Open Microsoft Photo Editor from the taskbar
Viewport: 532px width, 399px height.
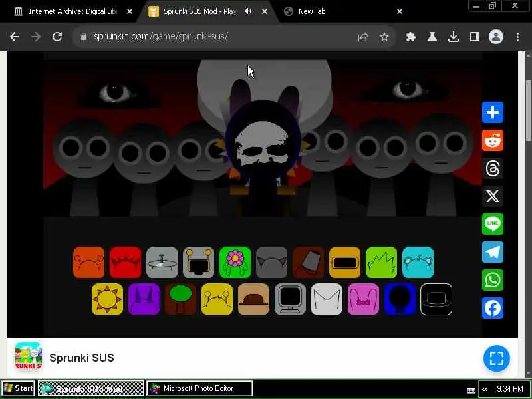199,388
